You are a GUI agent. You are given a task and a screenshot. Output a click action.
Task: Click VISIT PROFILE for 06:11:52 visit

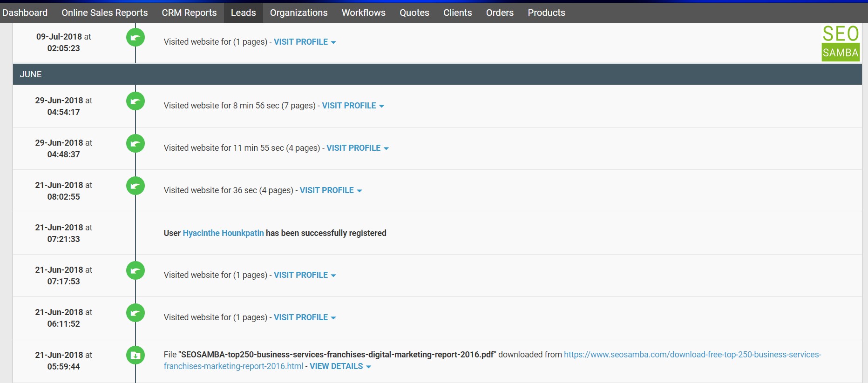click(301, 317)
